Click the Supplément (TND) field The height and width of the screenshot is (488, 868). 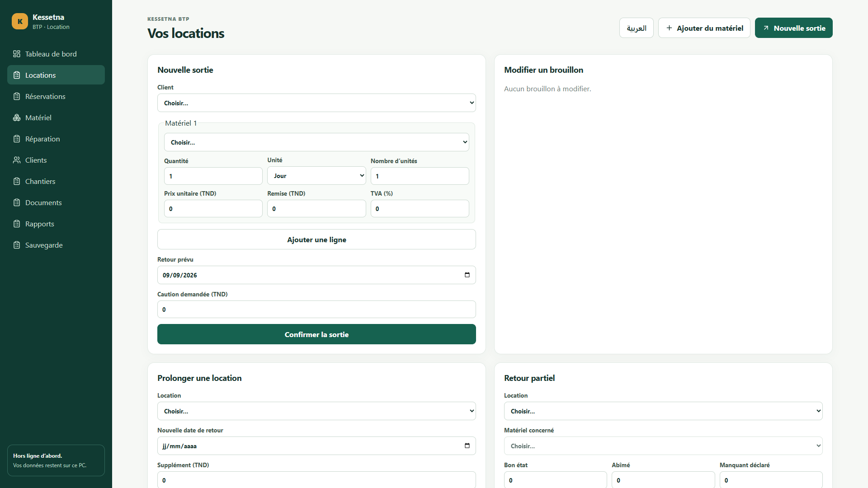[x=316, y=480]
